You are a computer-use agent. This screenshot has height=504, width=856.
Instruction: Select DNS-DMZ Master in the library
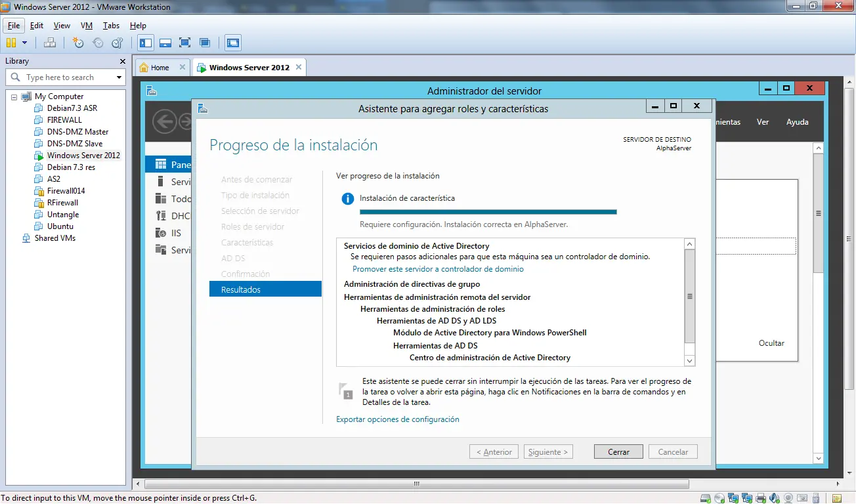point(77,132)
